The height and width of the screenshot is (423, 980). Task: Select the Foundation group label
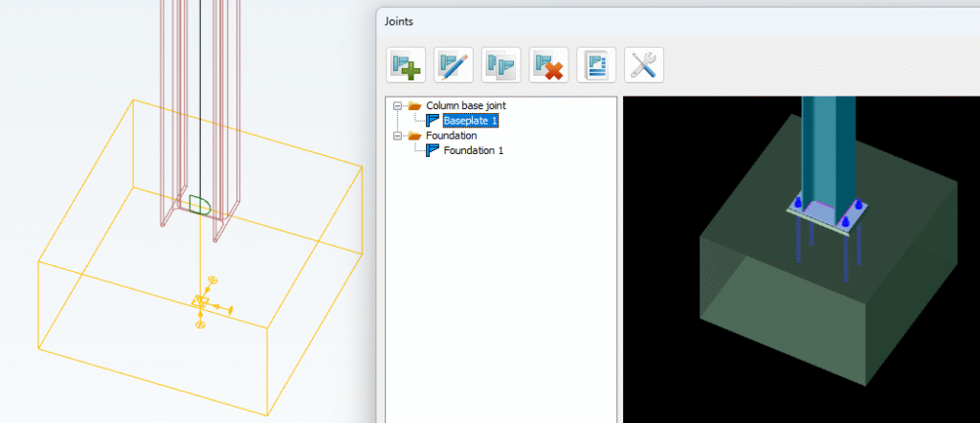click(x=451, y=136)
